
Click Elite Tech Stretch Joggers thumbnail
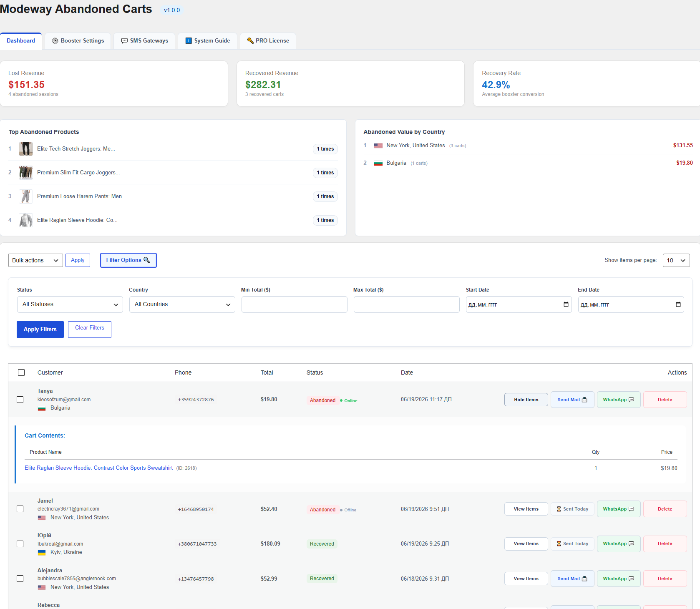click(x=26, y=149)
